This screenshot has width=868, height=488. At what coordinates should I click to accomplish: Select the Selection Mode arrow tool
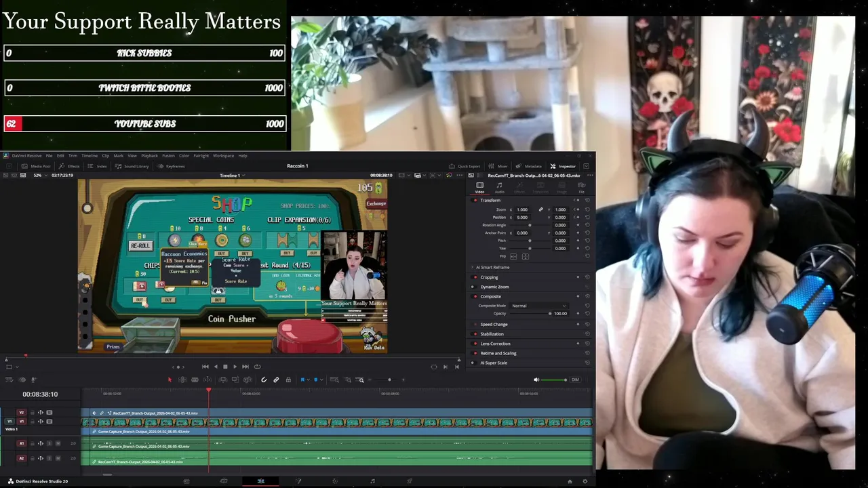click(170, 380)
